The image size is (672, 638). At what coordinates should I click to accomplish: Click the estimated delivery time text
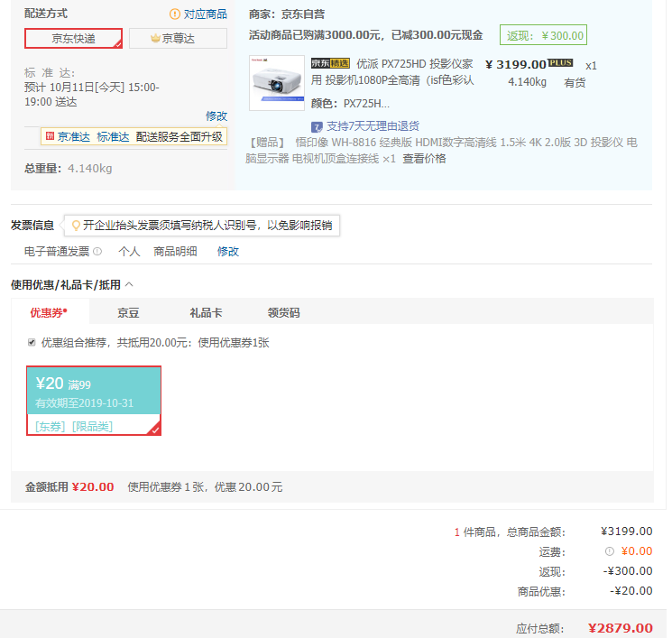[92, 95]
